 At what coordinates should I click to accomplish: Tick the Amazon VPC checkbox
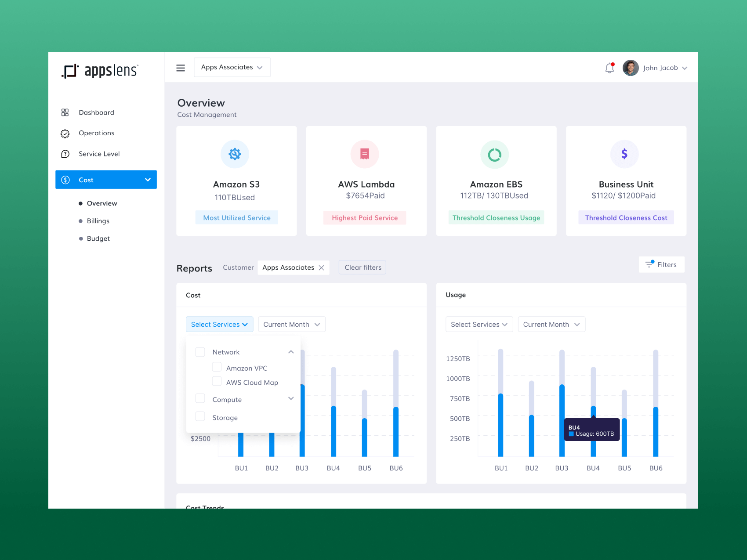pos(217,367)
